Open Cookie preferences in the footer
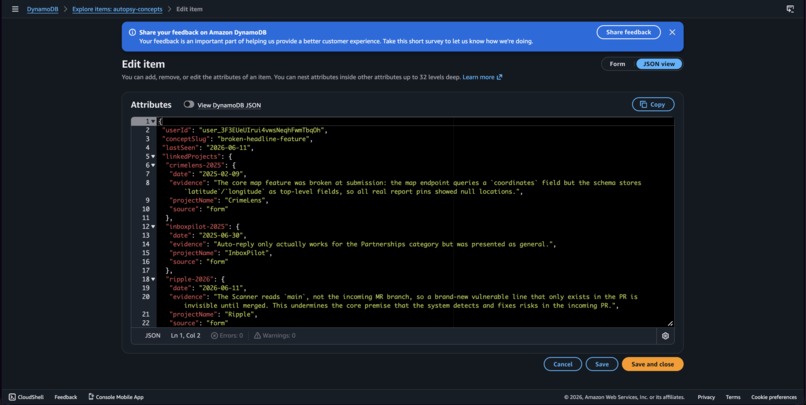Screen dimensions: 806x405 [774, 397]
